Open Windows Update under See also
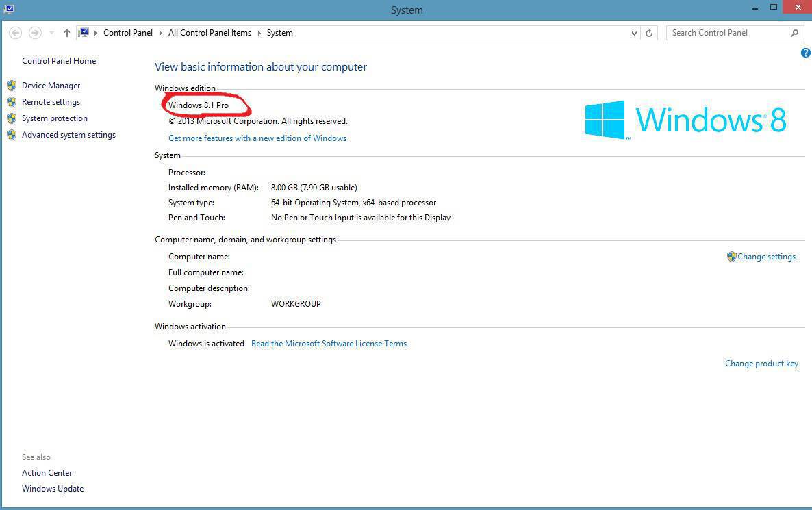 click(53, 489)
